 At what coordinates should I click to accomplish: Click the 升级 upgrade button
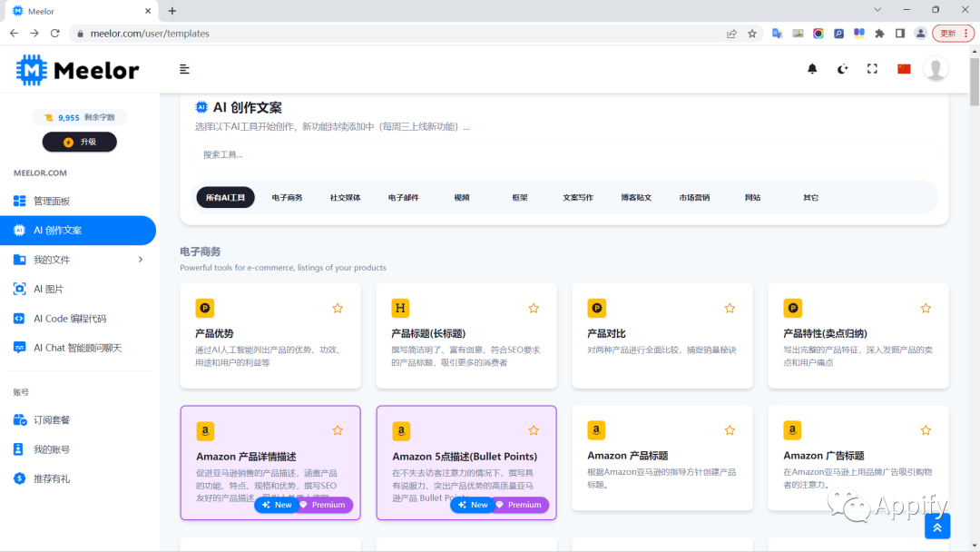[79, 142]
